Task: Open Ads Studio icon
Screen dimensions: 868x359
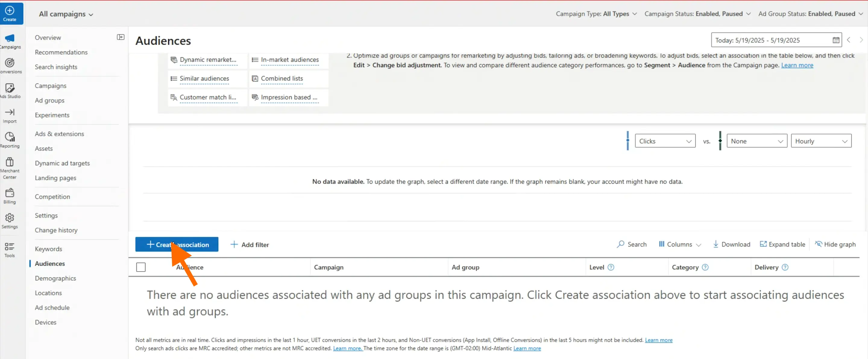Action: 10,88
